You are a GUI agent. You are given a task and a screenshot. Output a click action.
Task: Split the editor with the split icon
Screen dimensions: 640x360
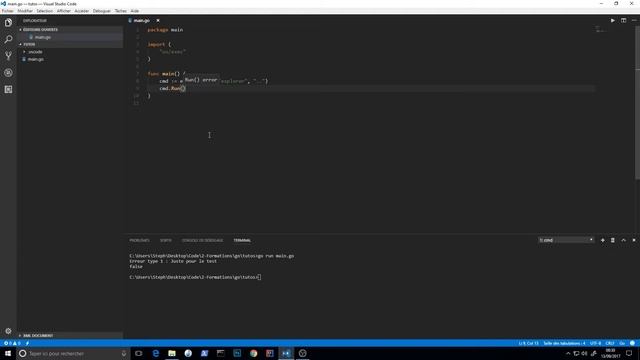[x=623, y=20]
